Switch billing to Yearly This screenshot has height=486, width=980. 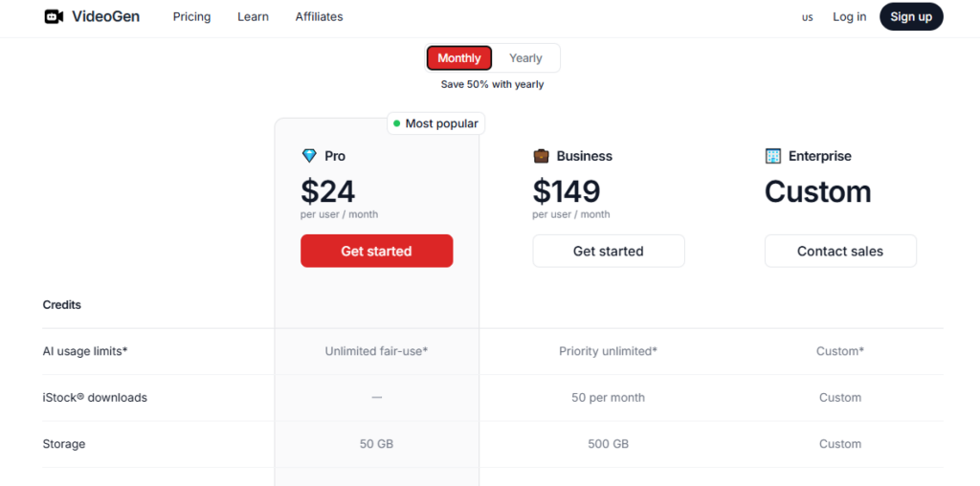tap(525, 58)
